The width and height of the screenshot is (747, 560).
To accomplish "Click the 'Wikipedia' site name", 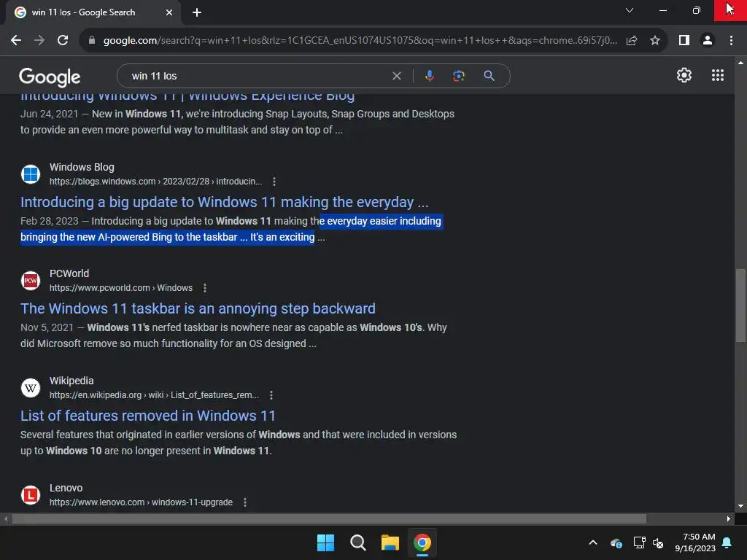I will 71,381.
